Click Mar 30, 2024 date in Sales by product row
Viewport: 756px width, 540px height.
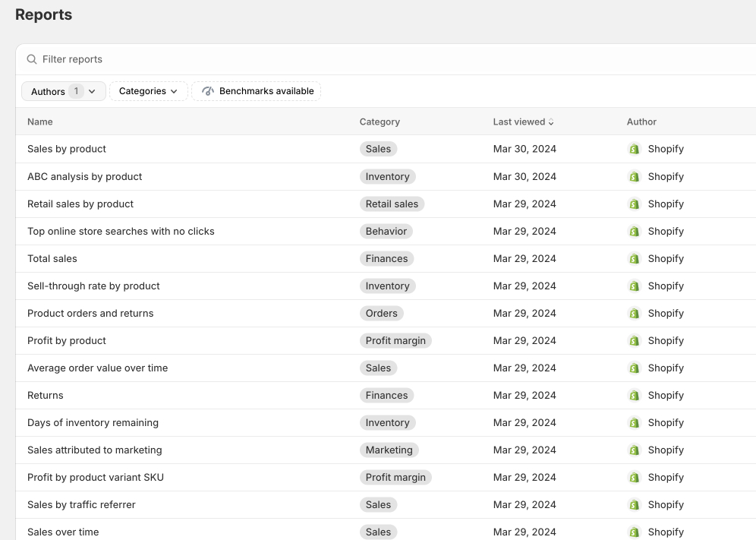tap(524, 149)
